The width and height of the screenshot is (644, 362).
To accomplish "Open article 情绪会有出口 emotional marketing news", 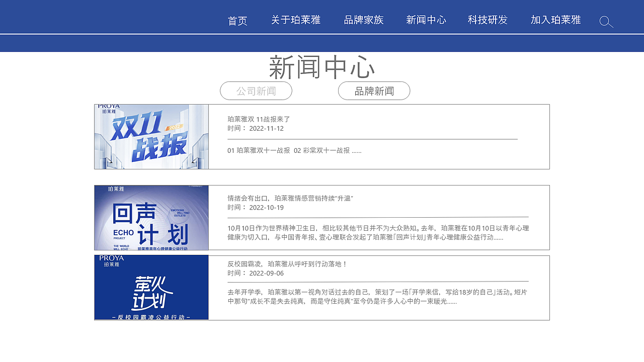I will (x=291, y=198).
